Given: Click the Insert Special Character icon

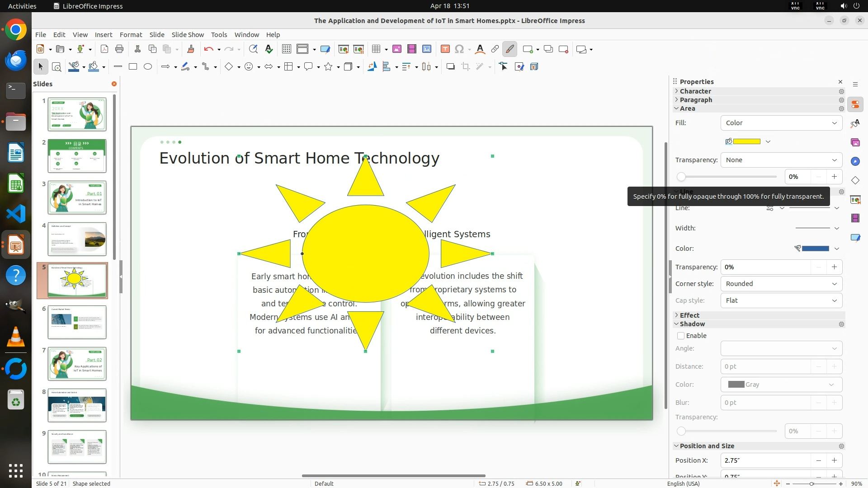Looking at the screenshot, I should [x=459, y=49].
